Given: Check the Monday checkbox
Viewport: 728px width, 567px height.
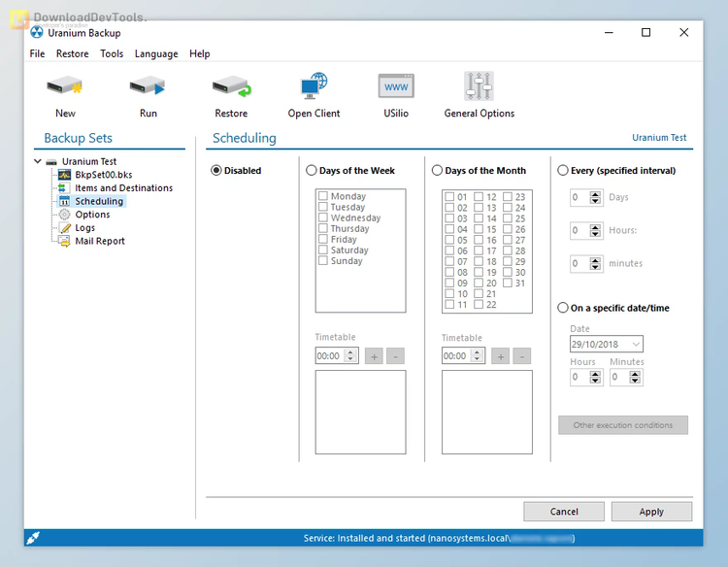Looking at the screenshot, I should (x=323, y=196).
